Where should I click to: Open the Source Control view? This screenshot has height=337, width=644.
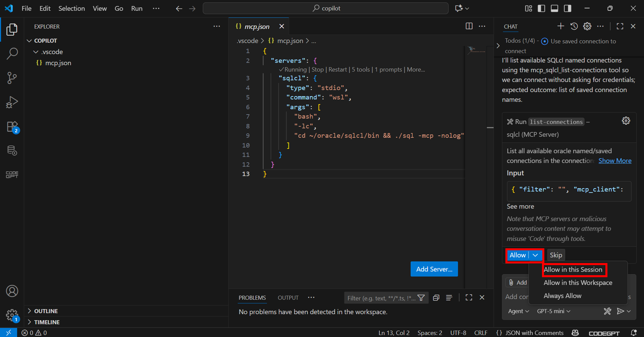pyautogui.click(x=12, y=78)
